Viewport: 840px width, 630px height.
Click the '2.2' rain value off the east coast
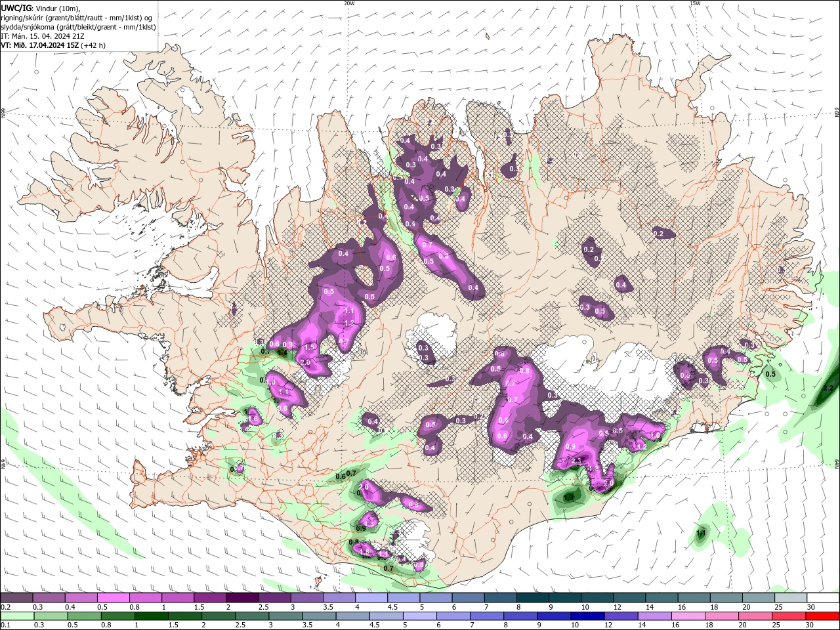pyautogui.click(x=828, y=388)
